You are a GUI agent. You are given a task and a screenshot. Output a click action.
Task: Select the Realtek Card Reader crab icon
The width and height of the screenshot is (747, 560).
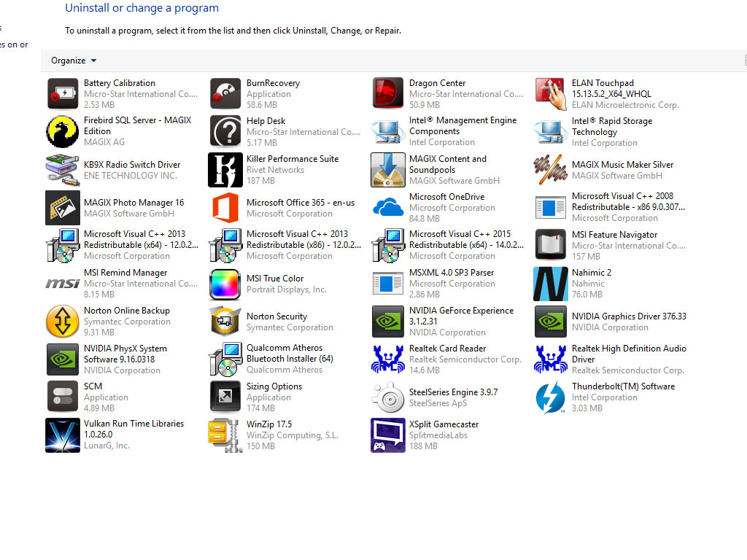pos(388,359)
